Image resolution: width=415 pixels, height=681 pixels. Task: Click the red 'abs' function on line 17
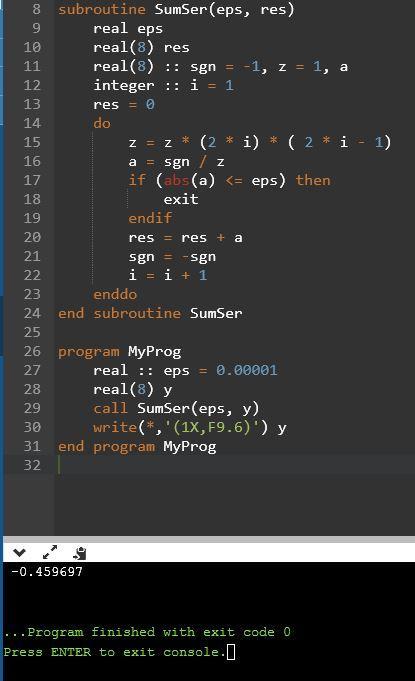tap(176, 180)
